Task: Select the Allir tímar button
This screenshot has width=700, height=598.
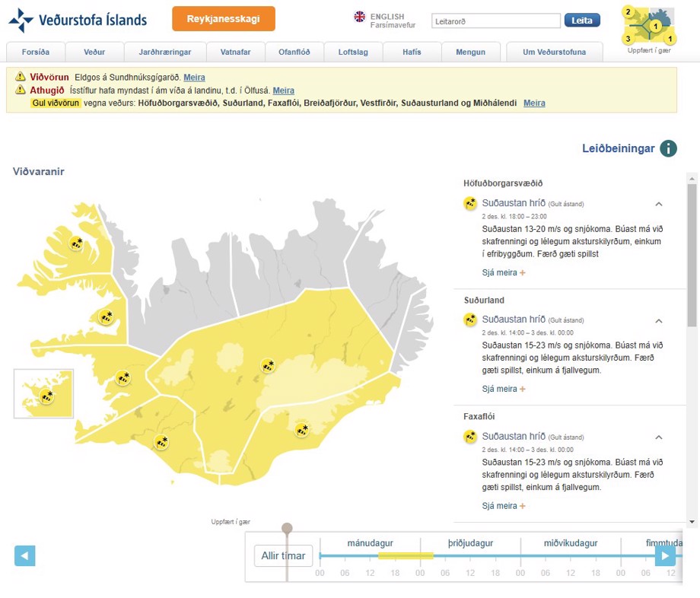Action: pos(283,556)
